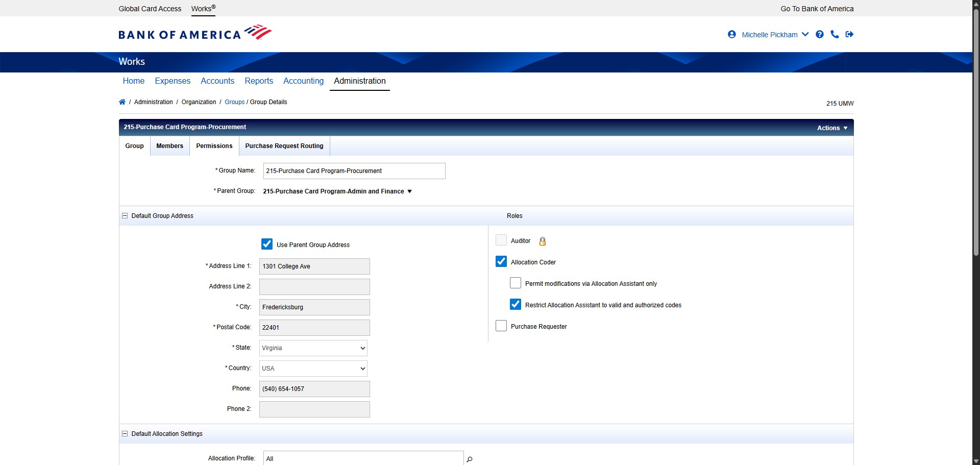This screenshot has height=465, width=980.
Task: Uncheck Use Parent Group Address
Action: (x=266, y=244)
